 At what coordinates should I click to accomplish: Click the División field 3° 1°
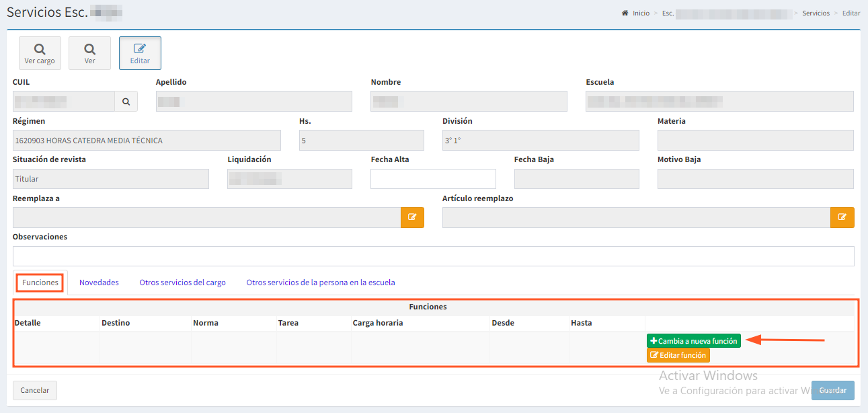pos(541,140)
